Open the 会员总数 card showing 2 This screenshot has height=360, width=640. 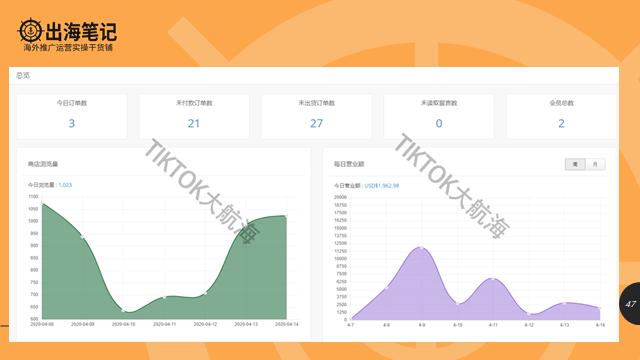(x=561, y=116)
